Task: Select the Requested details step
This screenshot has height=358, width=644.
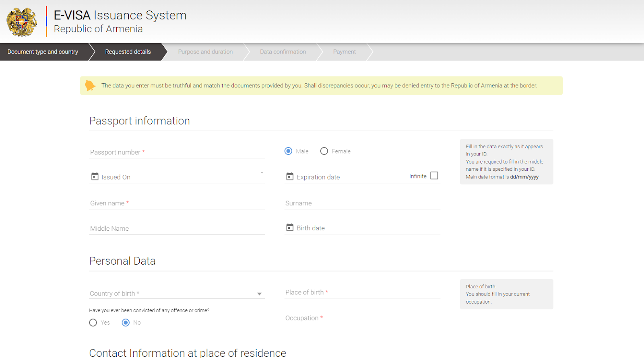Action: [x=128, y=52]
